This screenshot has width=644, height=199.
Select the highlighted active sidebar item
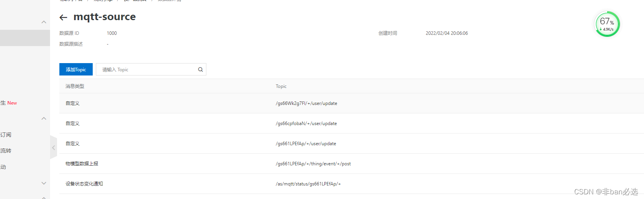25,38
